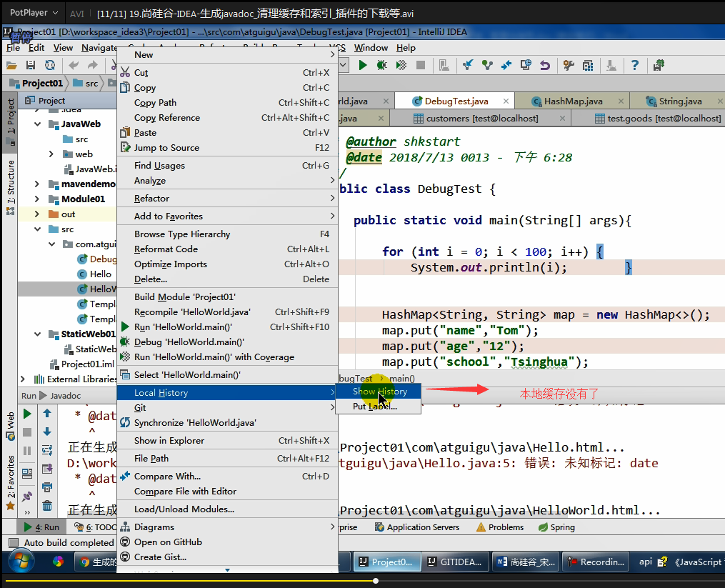The image size is (725, 588).
Task: Open the Application Servers tool tab
Action: point(416,527)
